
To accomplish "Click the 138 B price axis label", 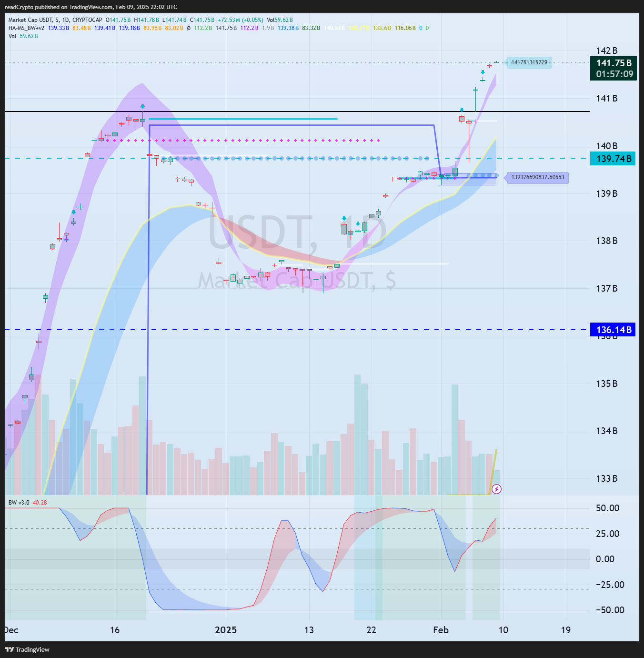I will pyautogui.click(x=607, y=241).
